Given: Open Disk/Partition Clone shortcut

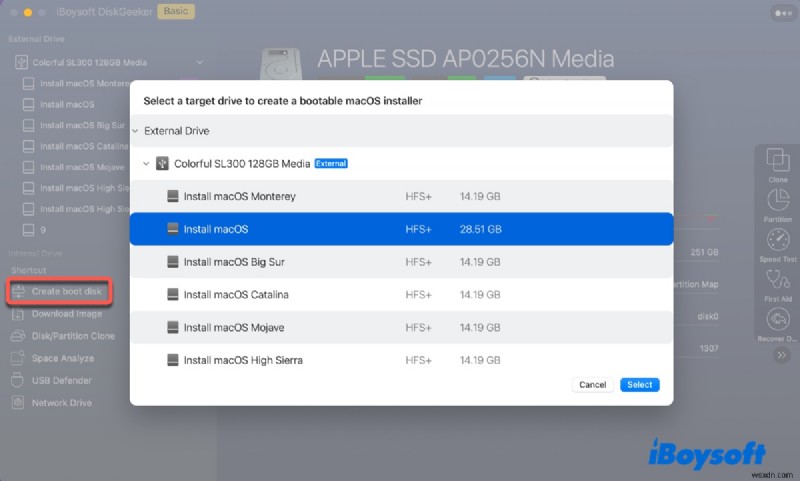Looking at the screenshot, I should pos(63,336).
